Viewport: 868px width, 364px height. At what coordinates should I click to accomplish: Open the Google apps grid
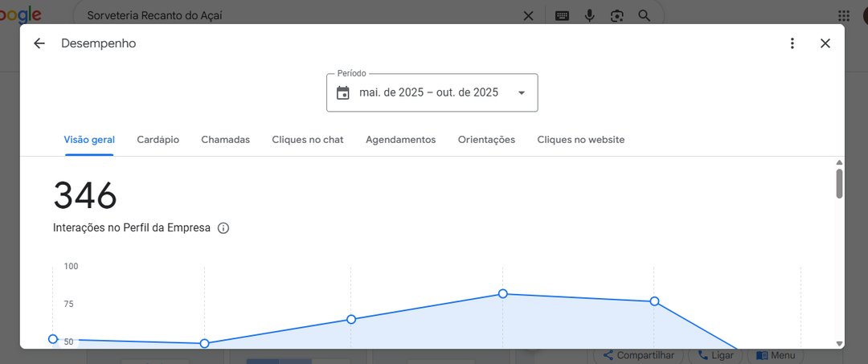point(844,15)
